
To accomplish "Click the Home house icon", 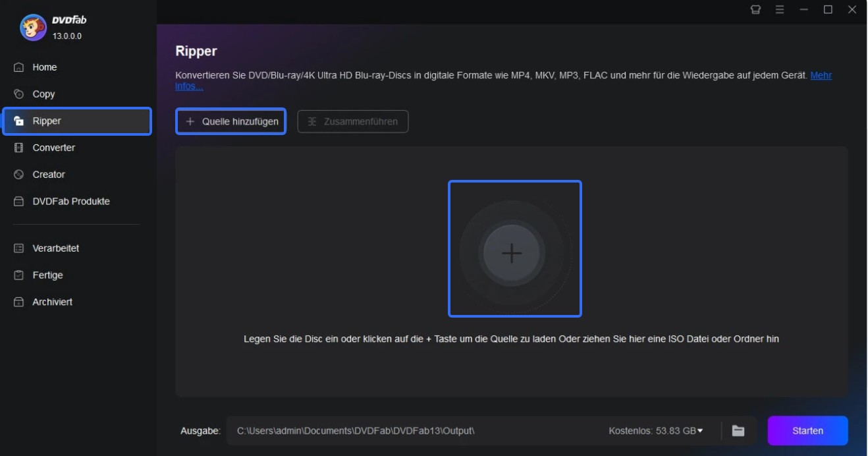I will click(x=19, y=67).
